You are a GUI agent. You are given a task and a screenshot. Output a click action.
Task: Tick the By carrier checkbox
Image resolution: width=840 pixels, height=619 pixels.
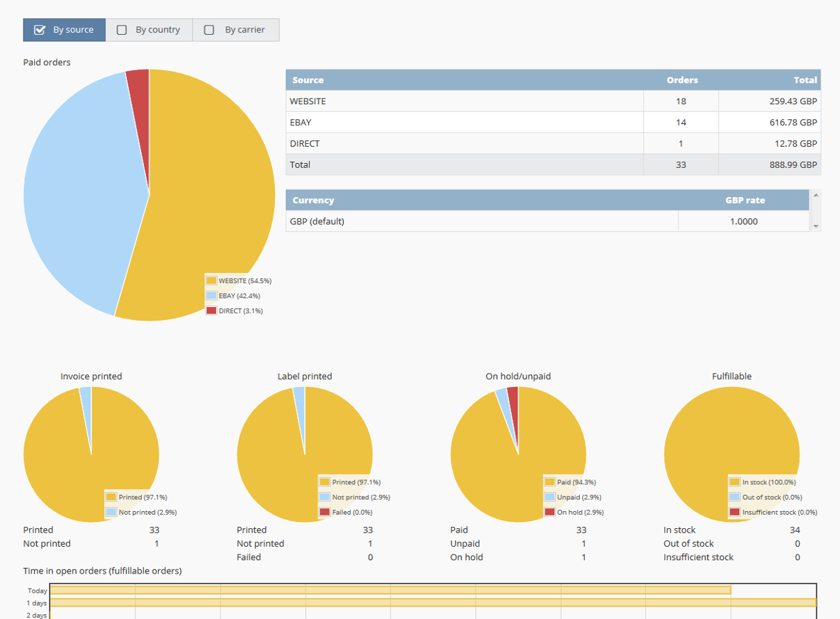[209, 30]
